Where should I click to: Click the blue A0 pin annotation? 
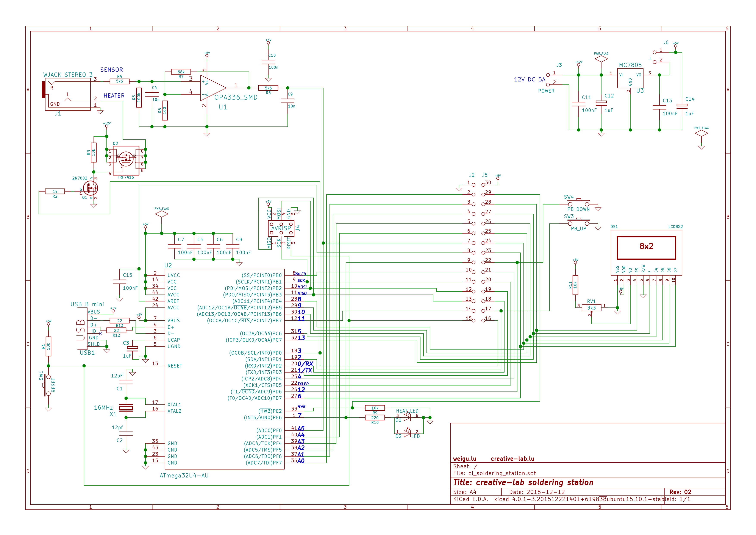[x=301, y=460]
